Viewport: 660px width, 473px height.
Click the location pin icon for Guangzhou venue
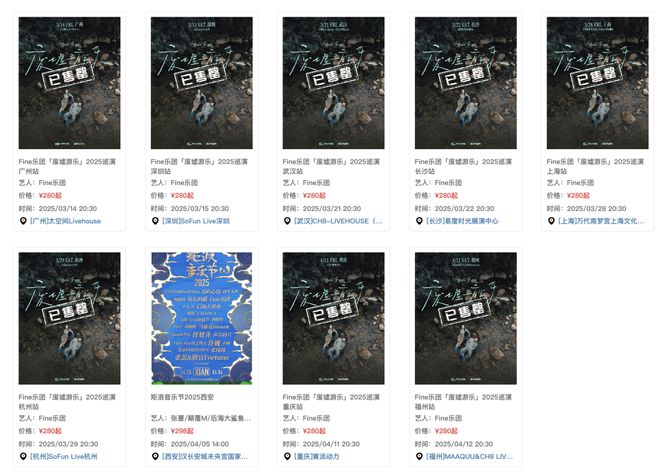tap(23, 221)
